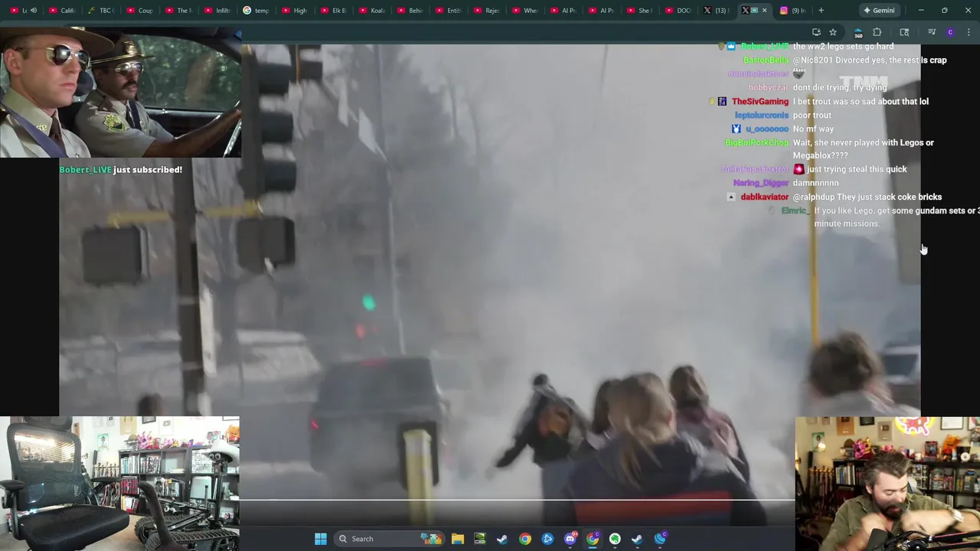This screenshot has width=980, height=551.
Task: Open the 360 extension icon
Action: [858, 32]
